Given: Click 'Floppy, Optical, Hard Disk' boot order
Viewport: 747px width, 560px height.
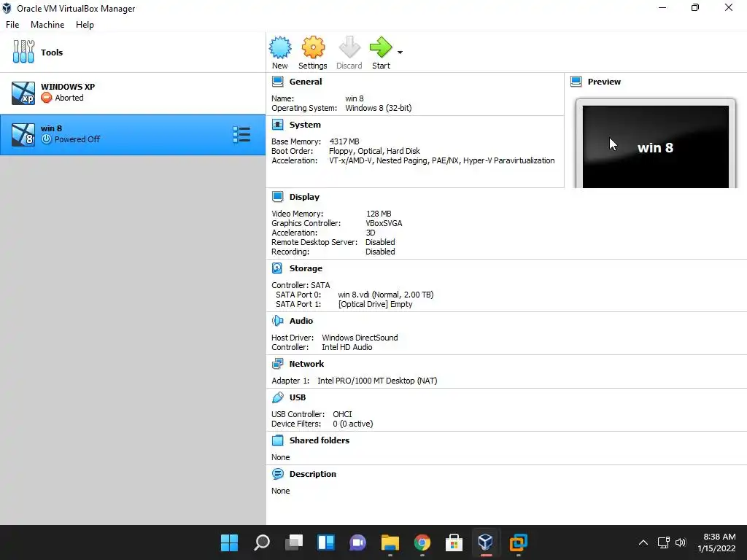Looking at the screenshot, I should pyautogui.click(x=374, y=151).
